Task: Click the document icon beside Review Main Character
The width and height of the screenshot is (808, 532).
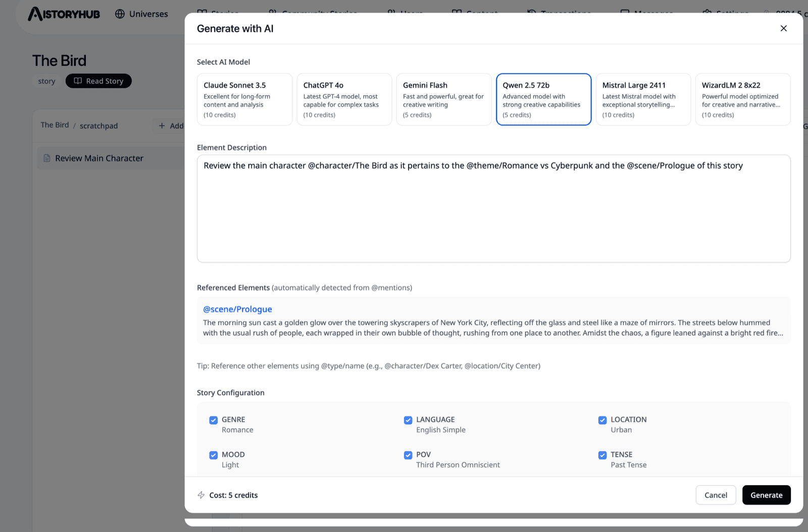Action: (x=47, y=158)
